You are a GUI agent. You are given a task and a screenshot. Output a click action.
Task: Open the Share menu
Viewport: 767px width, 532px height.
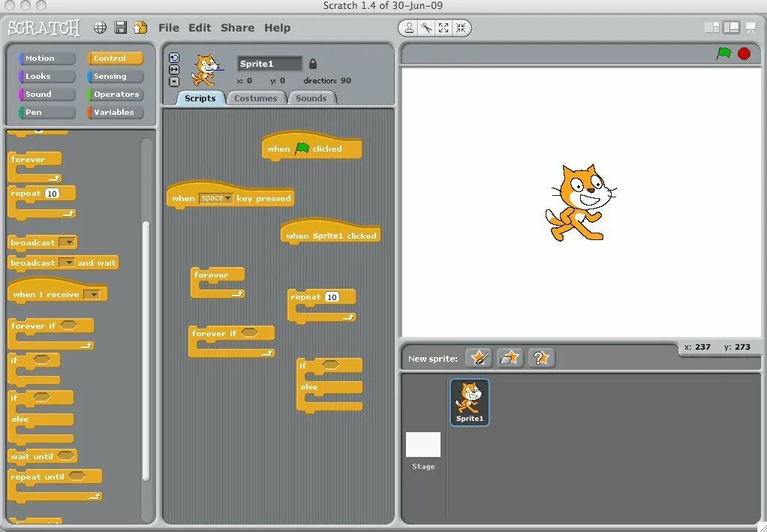pyautogui.click(x=237, y=28)
